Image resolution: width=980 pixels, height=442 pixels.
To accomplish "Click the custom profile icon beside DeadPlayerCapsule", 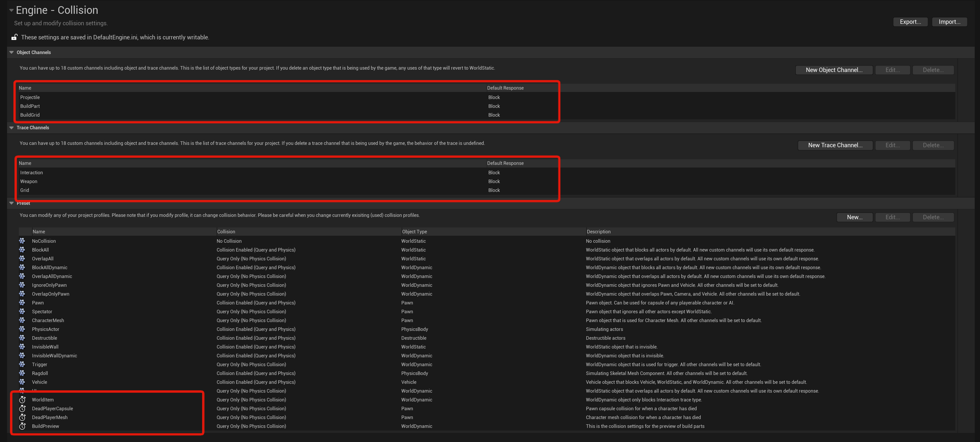I will pos(22,408).
